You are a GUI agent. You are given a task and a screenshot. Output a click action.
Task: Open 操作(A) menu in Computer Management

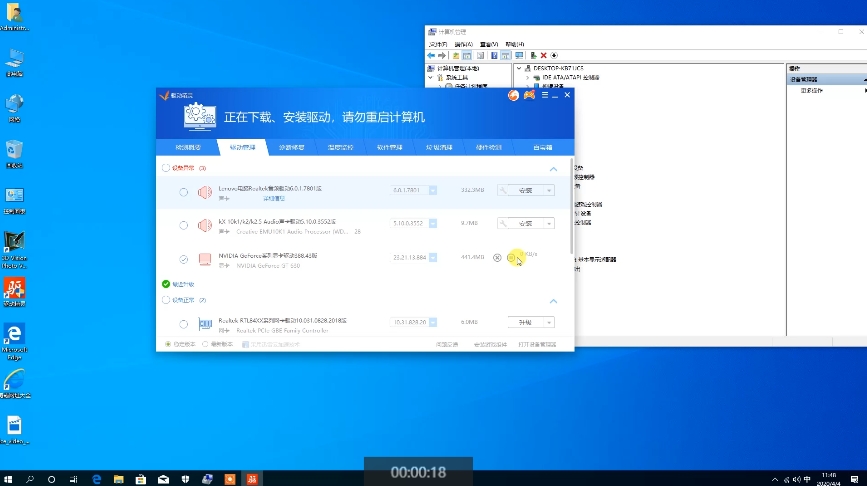point(463,44)
